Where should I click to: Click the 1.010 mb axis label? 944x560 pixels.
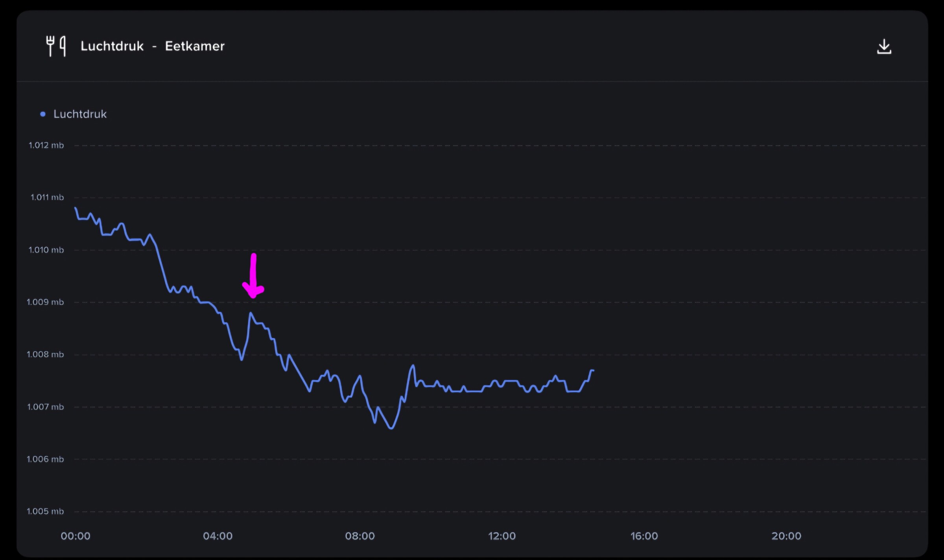point(46,250)
